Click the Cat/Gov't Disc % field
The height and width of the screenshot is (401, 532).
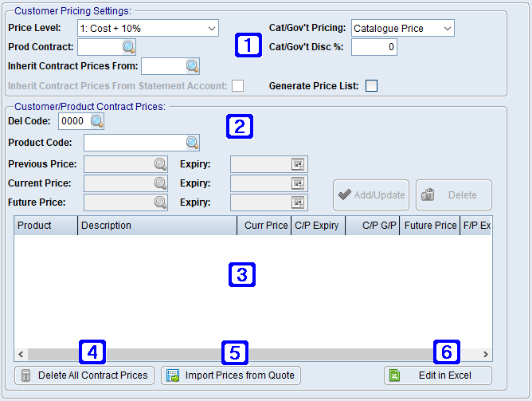coord(374,47)
